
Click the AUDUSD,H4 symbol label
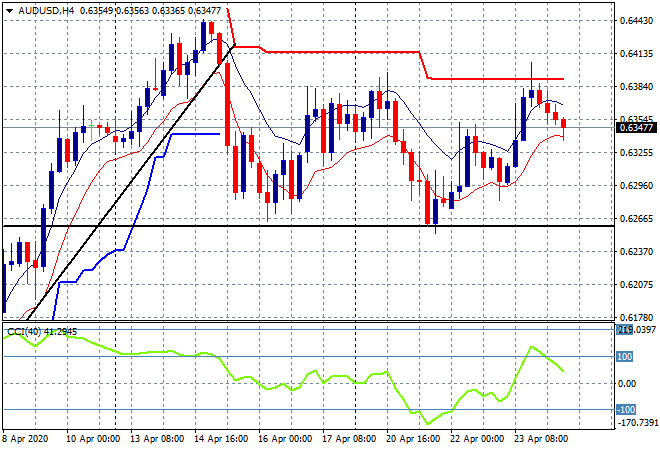[46, 11]
